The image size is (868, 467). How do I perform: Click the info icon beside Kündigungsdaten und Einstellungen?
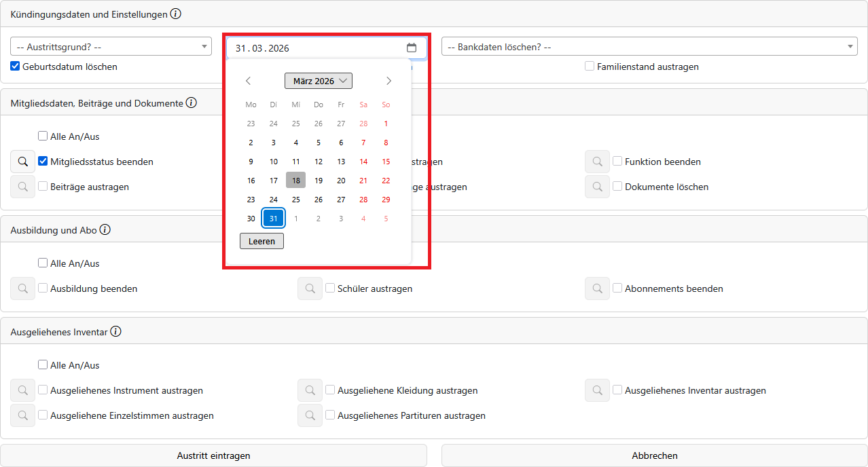coord(175,14)
